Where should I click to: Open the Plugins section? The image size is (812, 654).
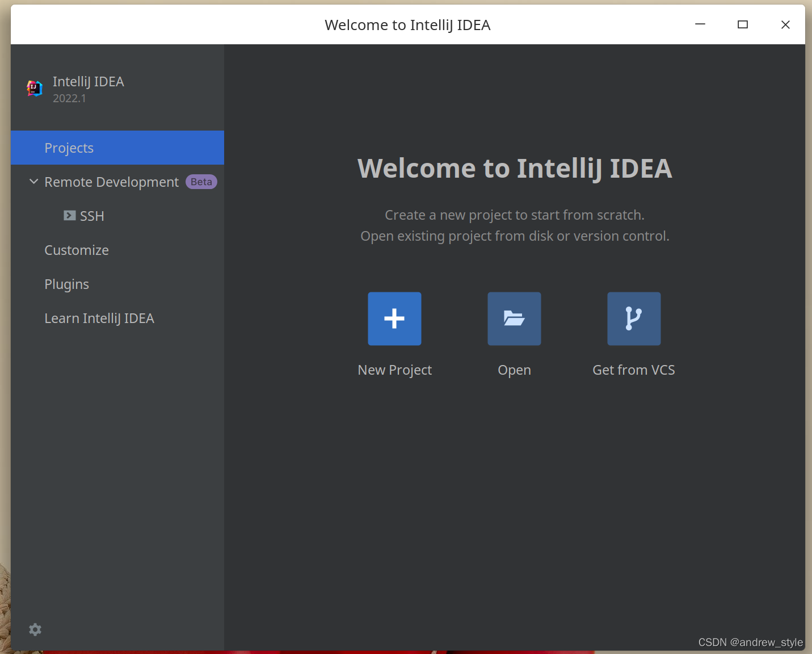pos(117,284)
